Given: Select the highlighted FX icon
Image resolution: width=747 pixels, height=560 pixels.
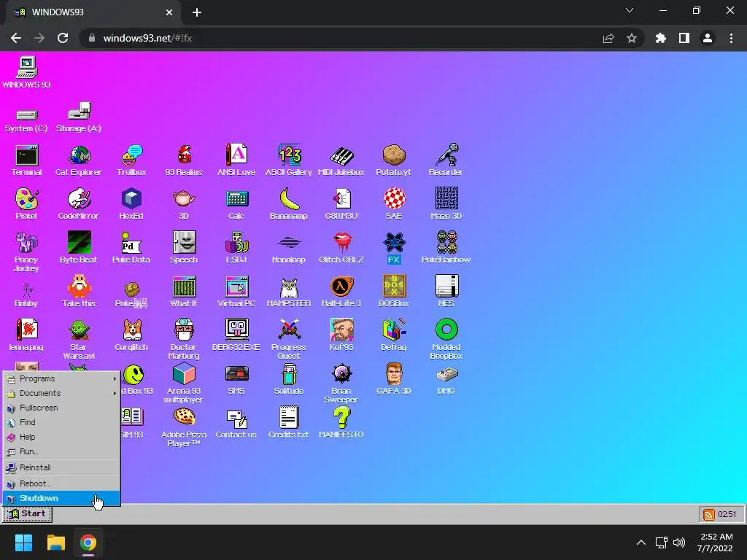Looking at the screenshot, I should (394, 248).
